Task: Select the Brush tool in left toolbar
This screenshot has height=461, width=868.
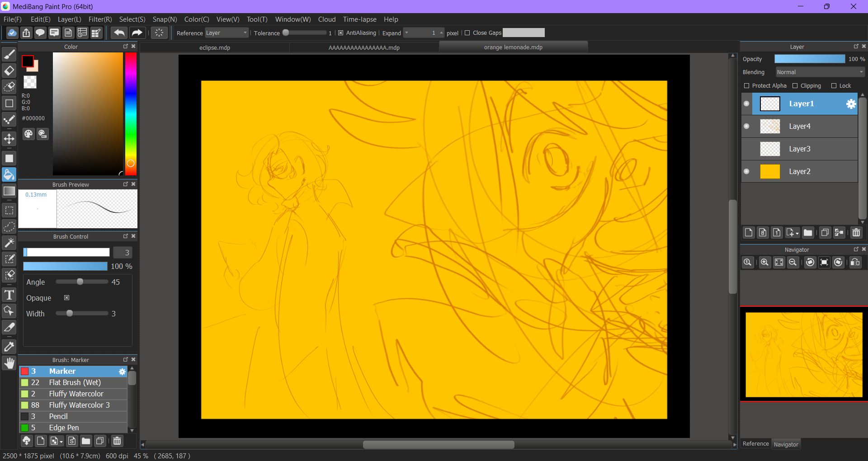Action: click(x=9, y=55)
